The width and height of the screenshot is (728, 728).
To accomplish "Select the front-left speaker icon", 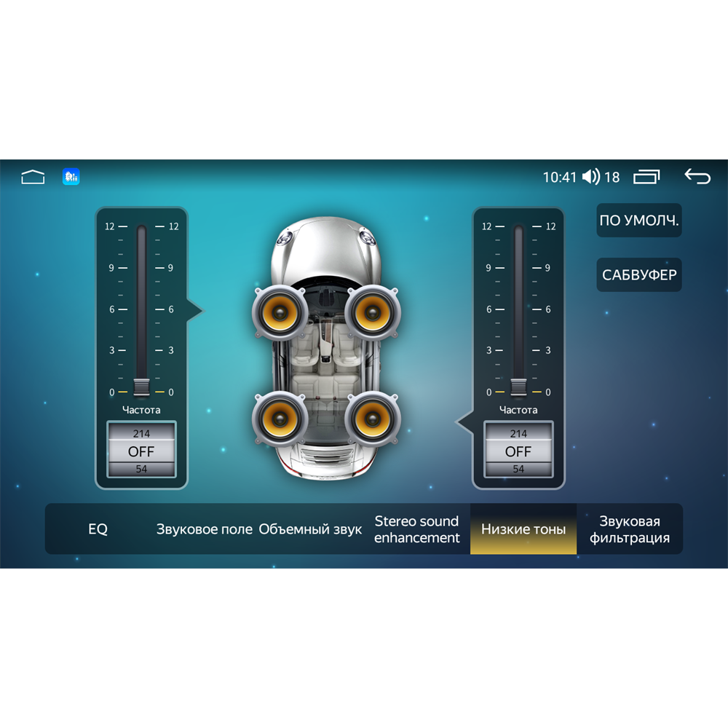I will point(280,312).
